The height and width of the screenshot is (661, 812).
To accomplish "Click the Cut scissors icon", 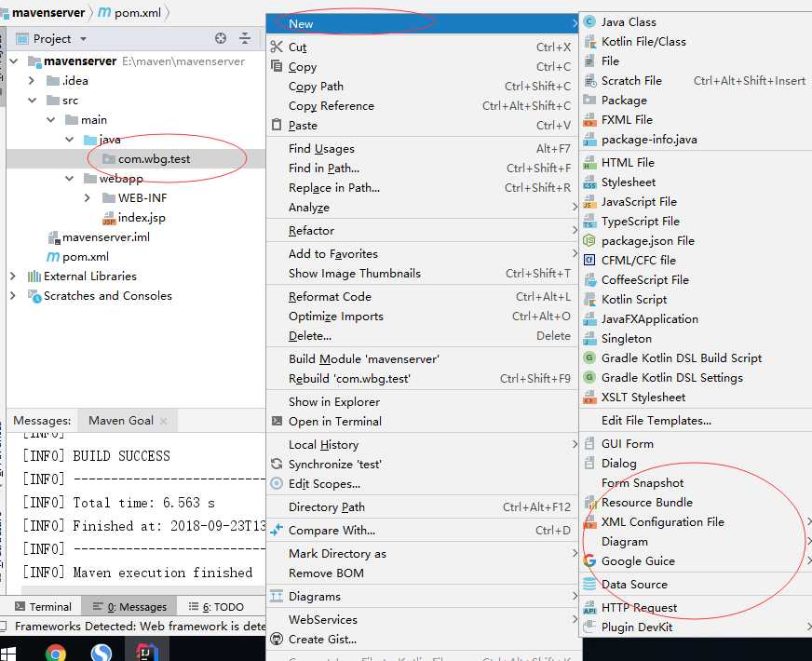I will coord(277,47).
